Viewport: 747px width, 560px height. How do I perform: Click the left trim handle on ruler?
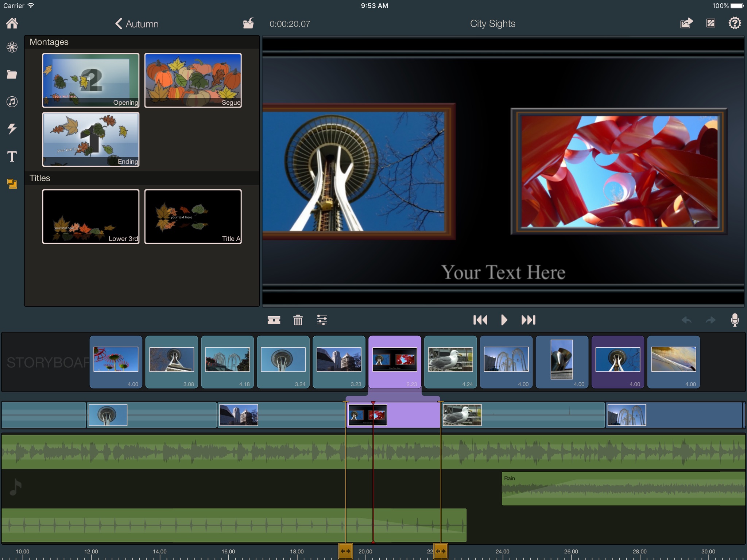[x=345, y=551]
